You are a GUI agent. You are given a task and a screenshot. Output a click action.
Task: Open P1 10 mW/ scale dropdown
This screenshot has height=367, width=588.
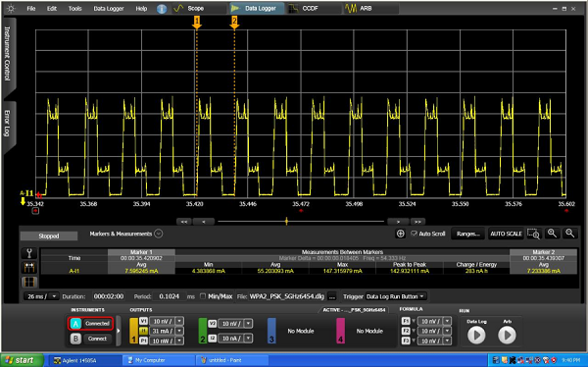pos(179,341)
